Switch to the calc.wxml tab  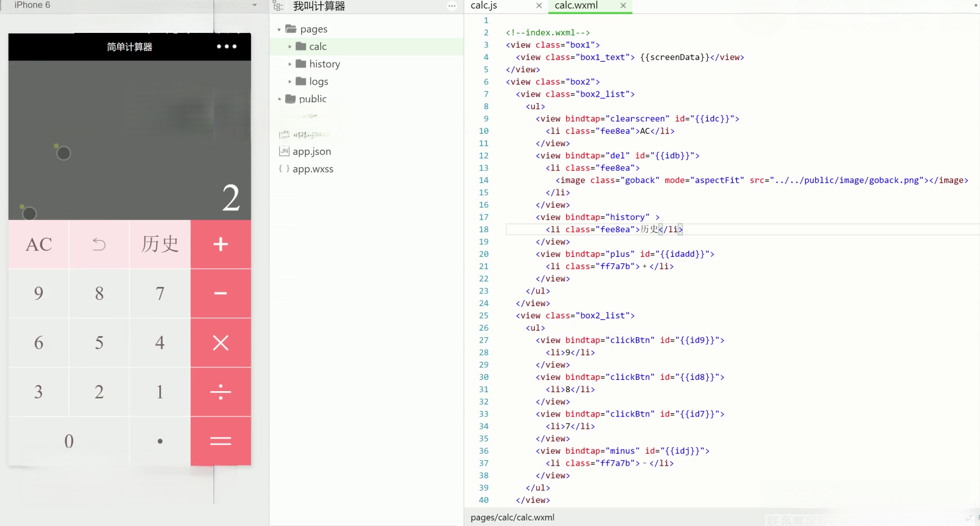pos(576,5)
